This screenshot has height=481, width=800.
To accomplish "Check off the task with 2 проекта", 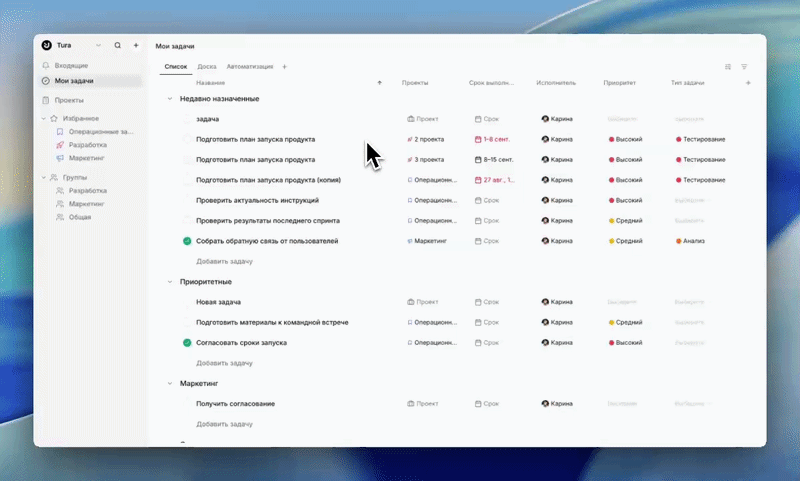I will click(x=187, y=139).
